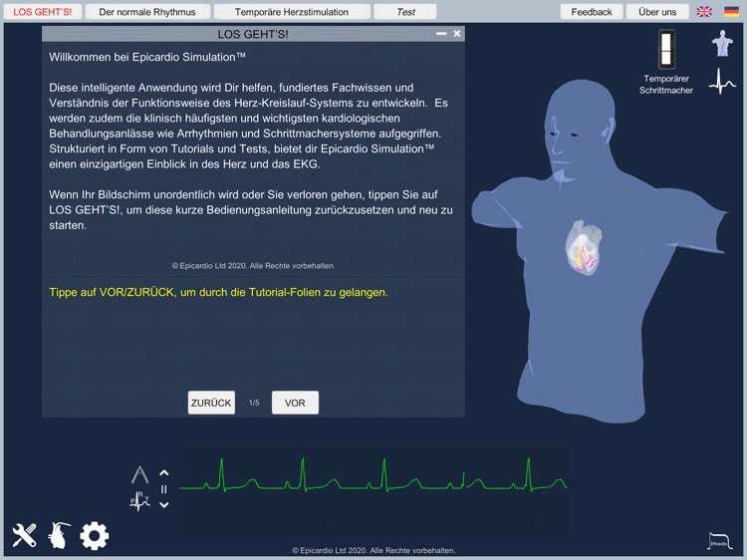Click the VOR button
This screenshot has width=747, height=560.
click(x=295, y=403)
